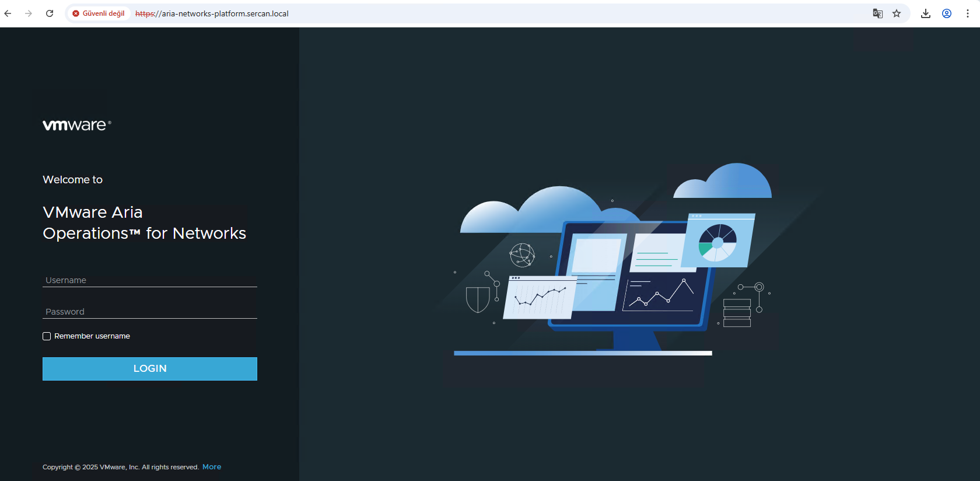This screenshot has width=980, height=481.
Task: Click the VMware logo
Action: coord(76,125)
